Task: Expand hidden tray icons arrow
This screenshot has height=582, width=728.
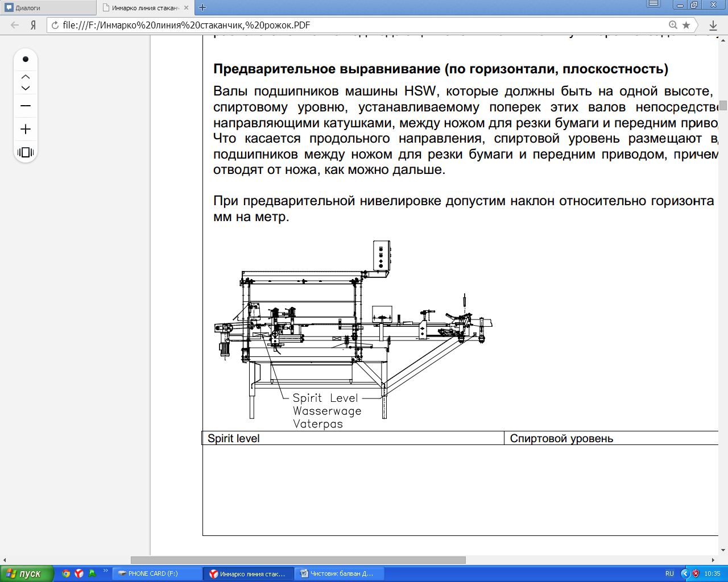Action: point(685,573)
